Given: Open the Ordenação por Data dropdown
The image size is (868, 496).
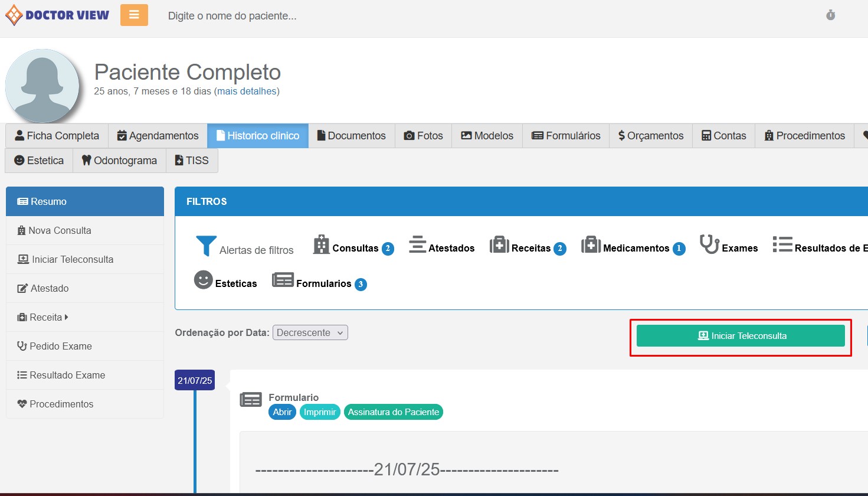Looking at the screenshot, I should click(x=310, y=332).
